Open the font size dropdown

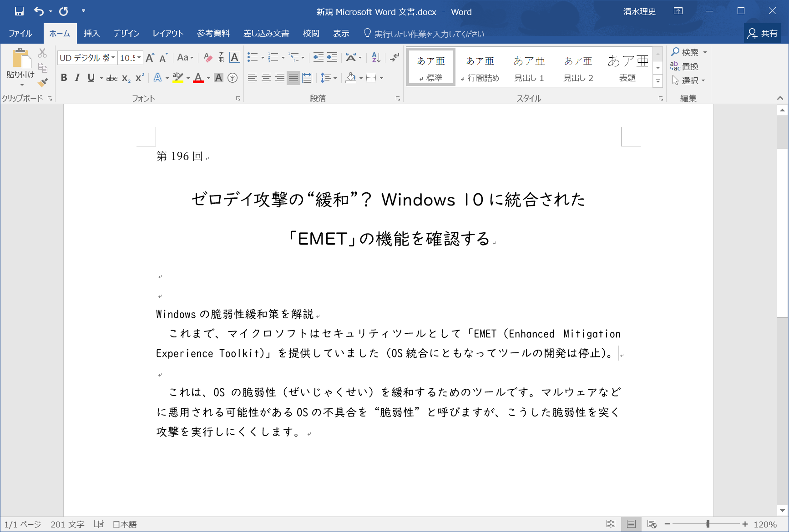(138, 58)
